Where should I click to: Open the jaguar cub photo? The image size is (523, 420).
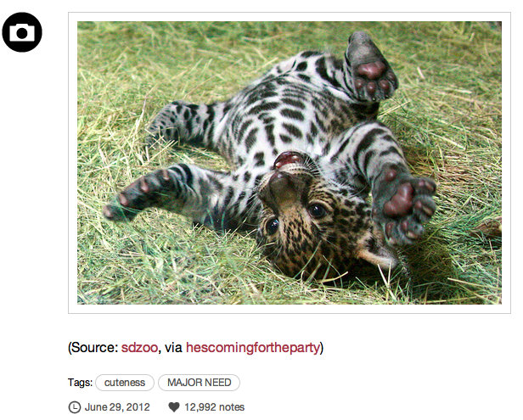[x=290, y=163]
